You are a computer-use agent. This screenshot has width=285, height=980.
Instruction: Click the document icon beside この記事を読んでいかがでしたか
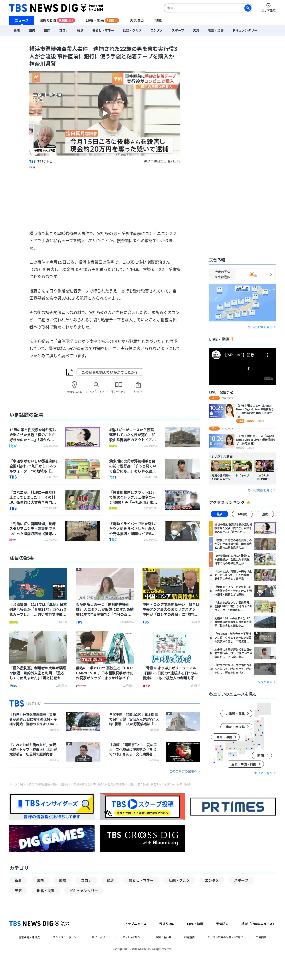[x=69, y=372]
